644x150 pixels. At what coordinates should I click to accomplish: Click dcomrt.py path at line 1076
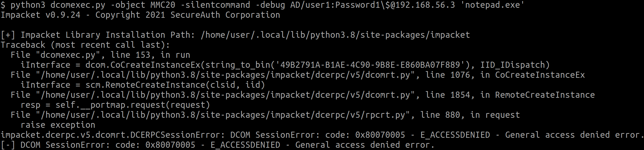point(225,75)
